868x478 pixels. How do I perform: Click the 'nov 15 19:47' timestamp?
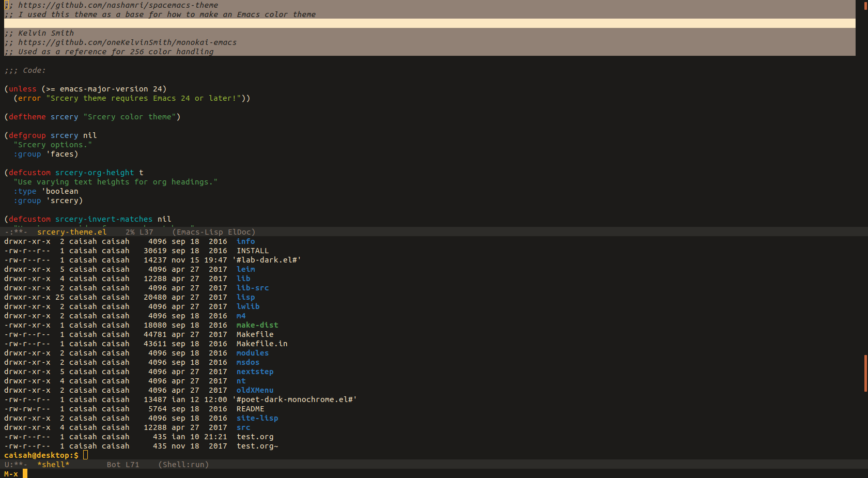pos(199,260)
